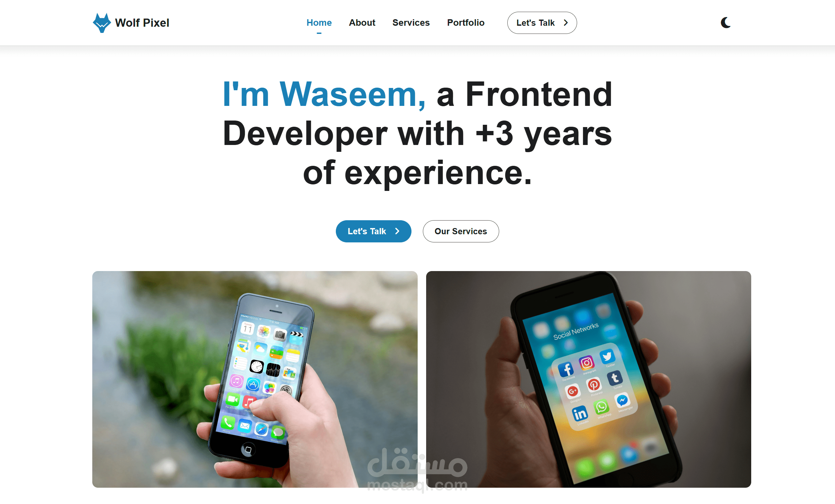Image resolution: width=835 pixels, height=504 pixels.
Task: Open the Social Networks phone photo thumbnail
Action: 588,379
